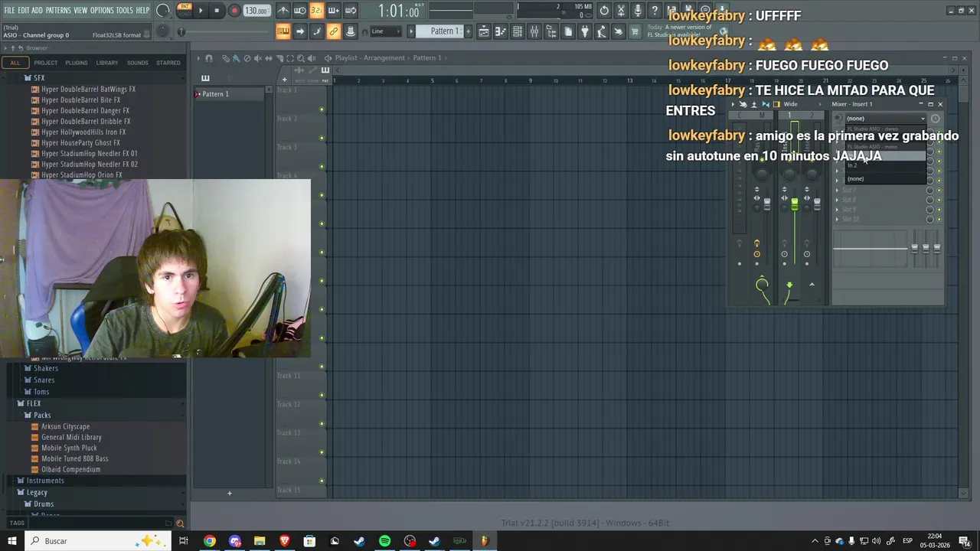
Task: Switch browser to the SOUNDS tab
Action: pos(138,63)
